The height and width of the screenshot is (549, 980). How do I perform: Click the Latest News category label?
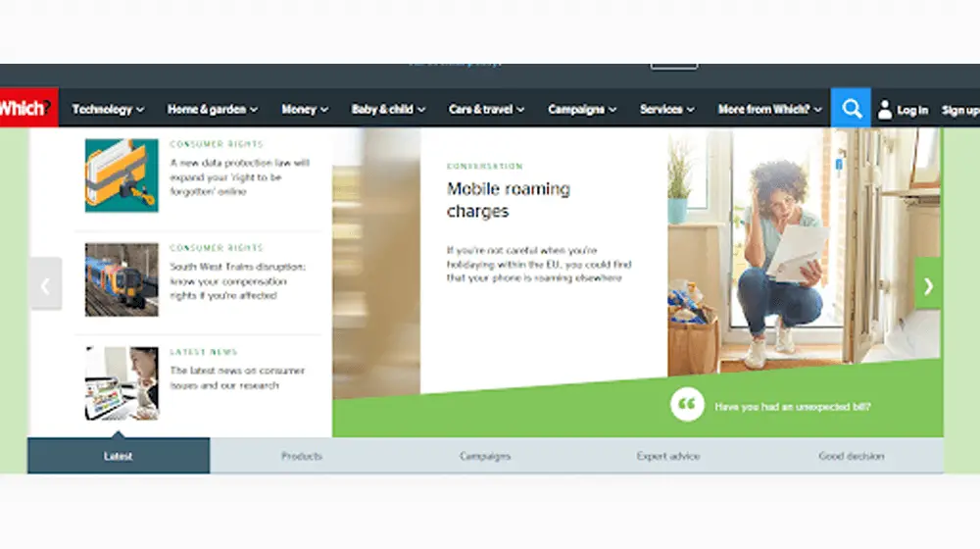[204, 352]
